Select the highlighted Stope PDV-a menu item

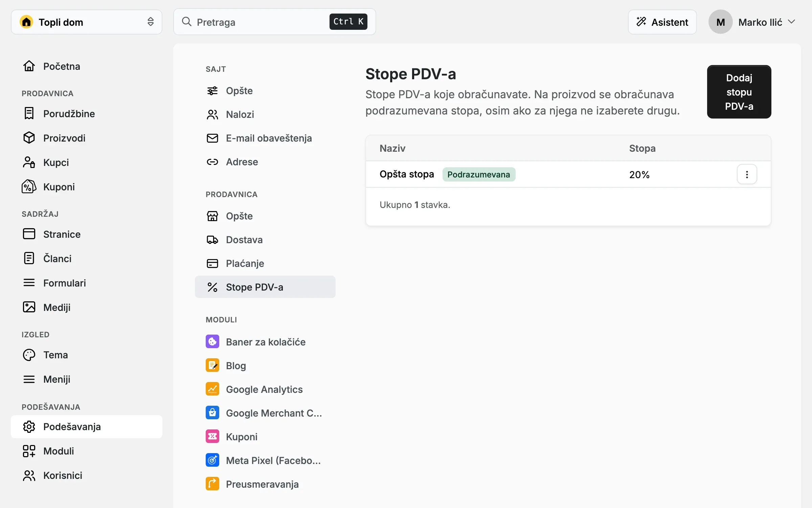pos(265,287)
